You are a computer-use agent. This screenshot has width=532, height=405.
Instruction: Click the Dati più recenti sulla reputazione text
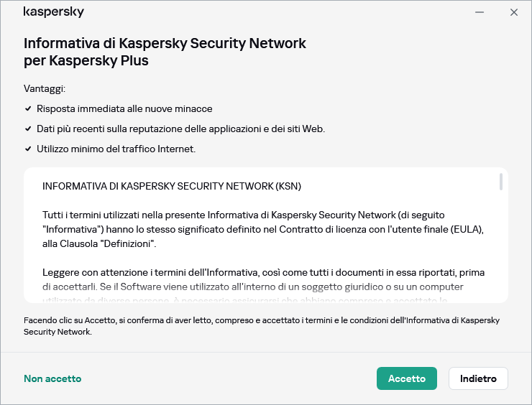[x=181, y=129]
